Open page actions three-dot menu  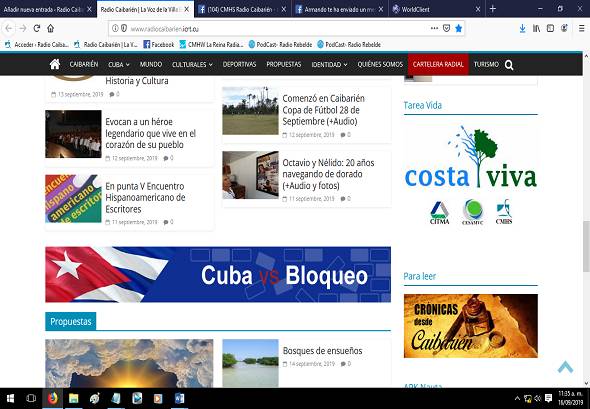point(434,28)
